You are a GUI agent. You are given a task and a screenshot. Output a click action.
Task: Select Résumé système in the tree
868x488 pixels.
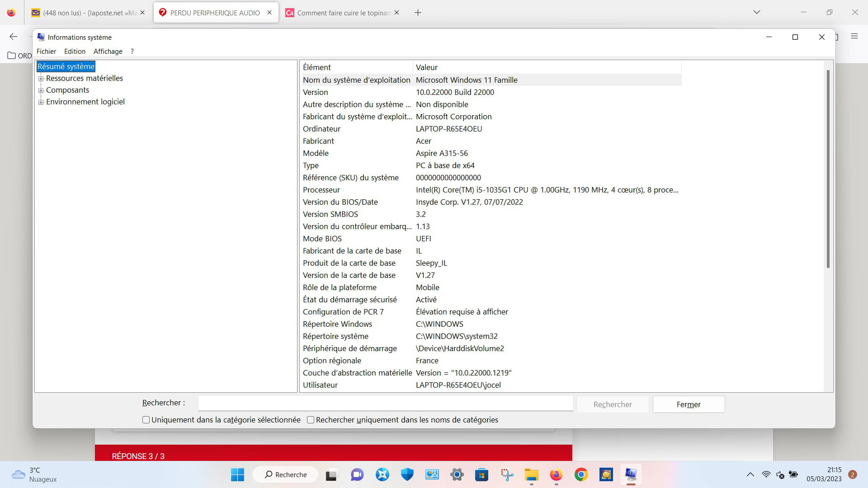(x=66, y=66)
